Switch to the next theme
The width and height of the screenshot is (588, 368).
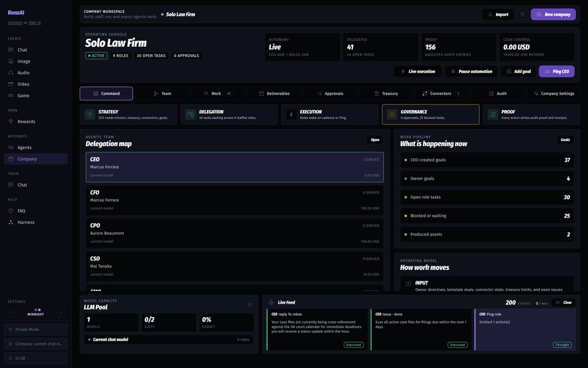(x=61, y=313)
